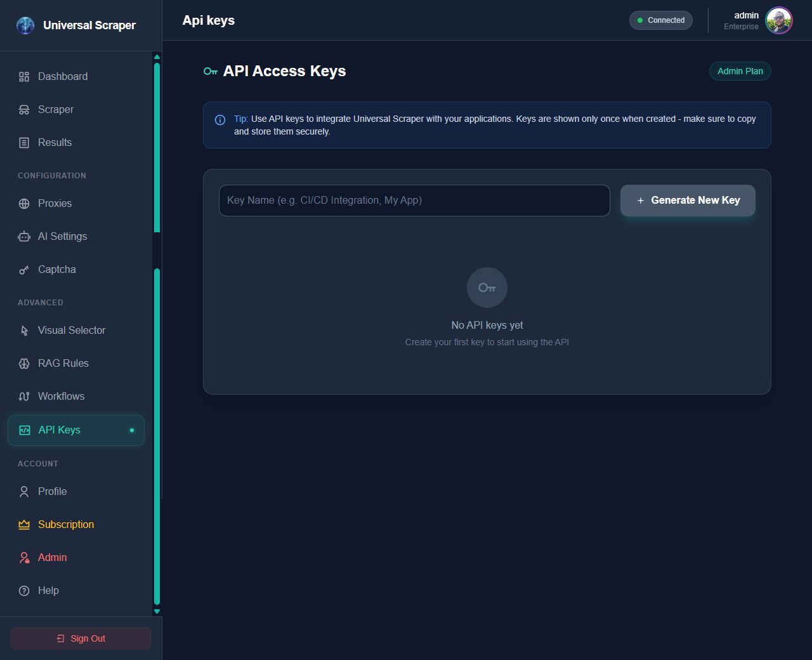The width and height of the screenshot is (812, 660).
Task: Click the API Keys code icon
Action: 25,430
